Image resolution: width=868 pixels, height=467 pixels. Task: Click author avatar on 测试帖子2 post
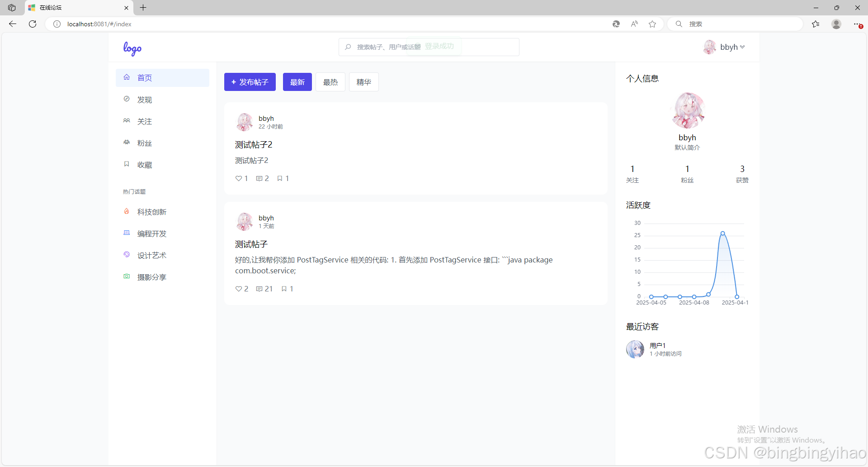pyautogui.click(x=245, y=122)
